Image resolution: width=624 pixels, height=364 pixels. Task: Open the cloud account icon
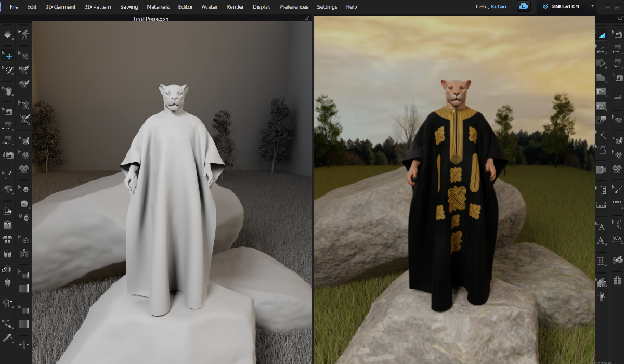[524, 7]
